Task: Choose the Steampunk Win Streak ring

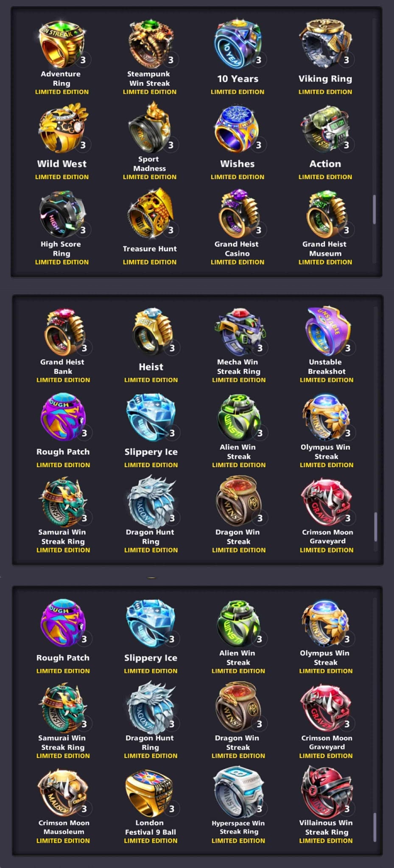Action: 150,44
